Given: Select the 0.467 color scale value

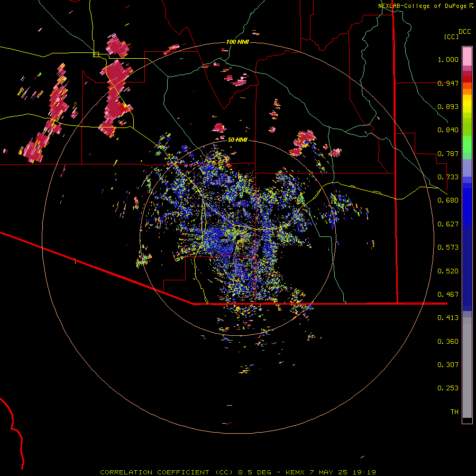Looking at the screenshot, I should (x=448, y=295).
